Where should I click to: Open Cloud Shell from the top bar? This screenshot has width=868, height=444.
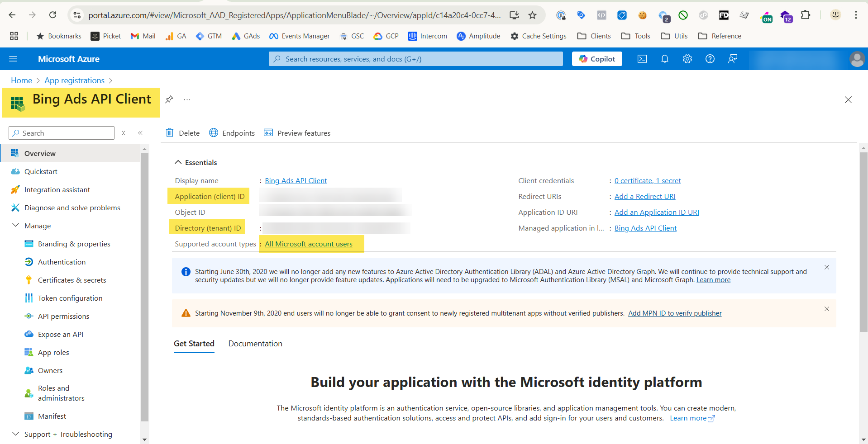[642, 59]
